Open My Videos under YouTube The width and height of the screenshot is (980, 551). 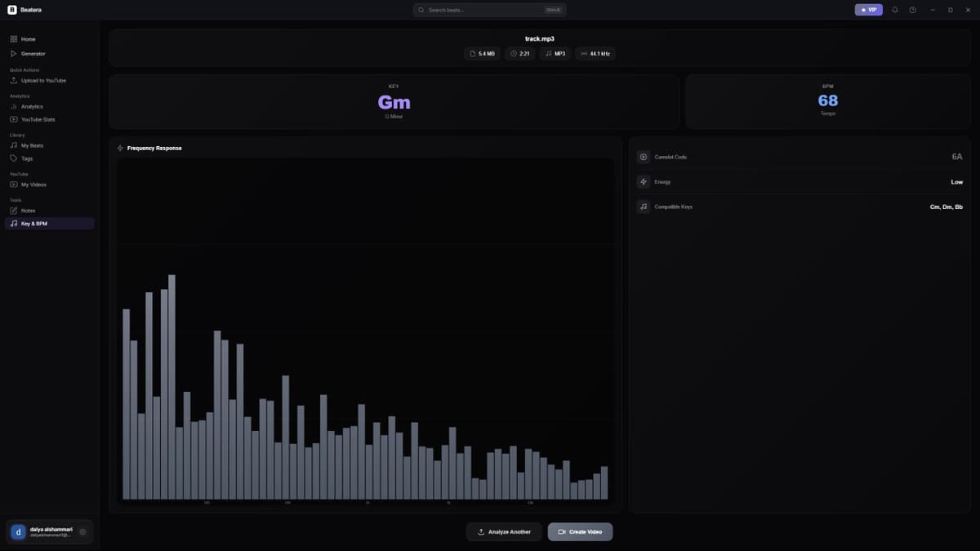point(32,184)
